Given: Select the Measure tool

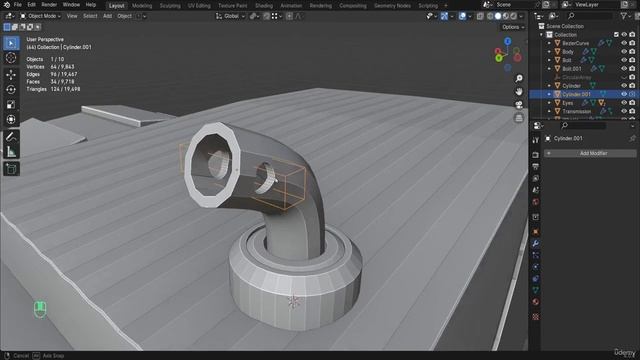Looking at the screenshot, I should pos(11,152).
